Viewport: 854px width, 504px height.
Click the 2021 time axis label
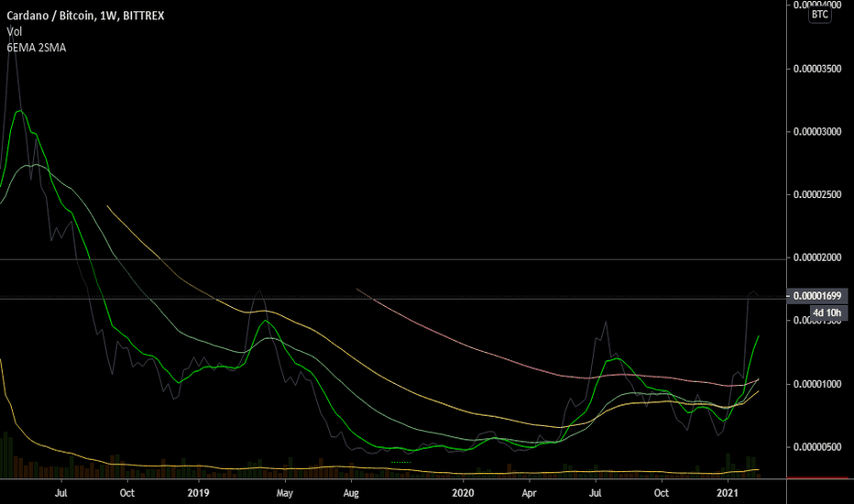[x=728, y=493]
